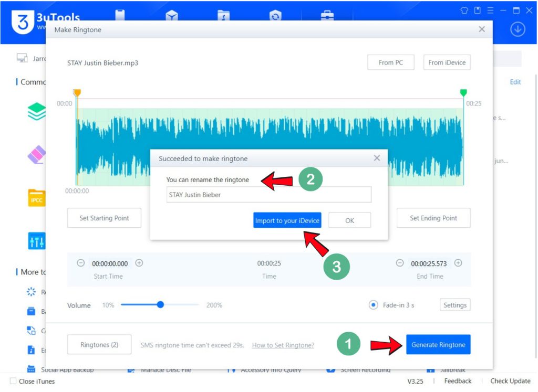Confirm with OK in success dialog
Screen dimensions: 538x392
pos(349,220)
